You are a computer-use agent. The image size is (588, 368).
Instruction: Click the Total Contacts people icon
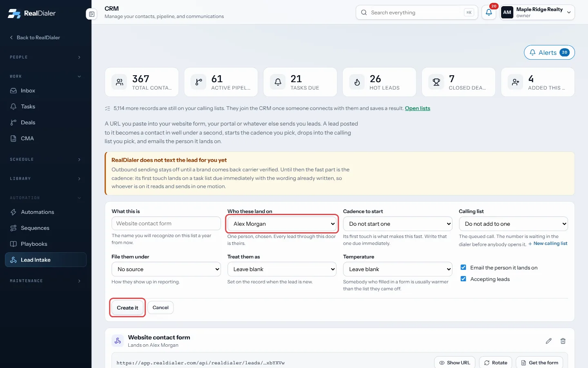120,82
